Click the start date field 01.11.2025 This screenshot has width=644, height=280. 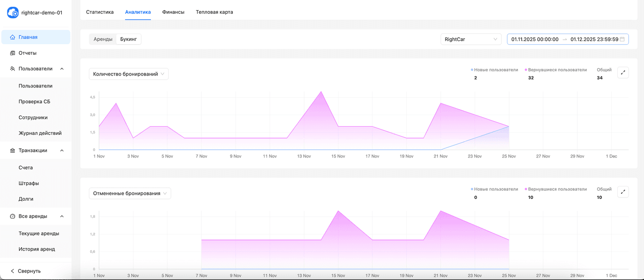tap(535, 40)
